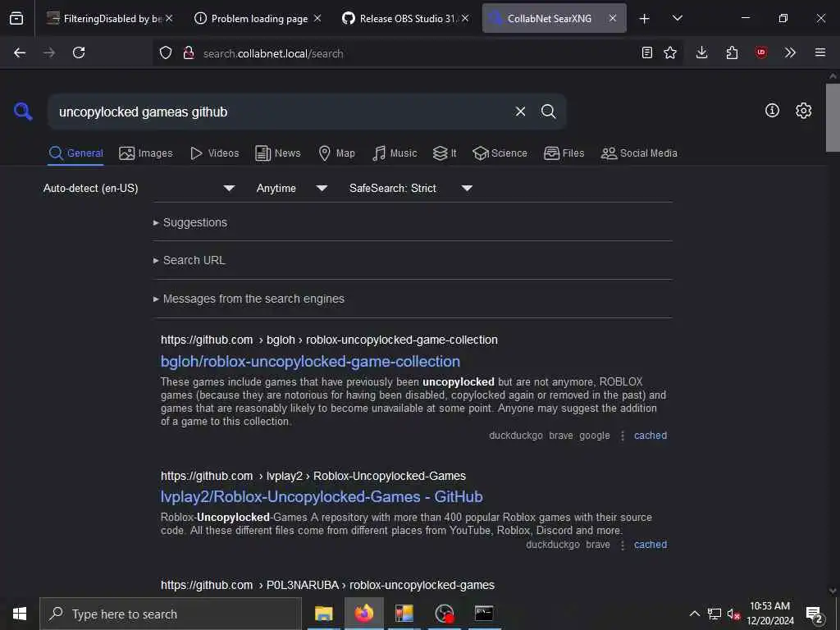Reload the current page
The width and height of the screenshot is (840, 630).
point(79,52)
